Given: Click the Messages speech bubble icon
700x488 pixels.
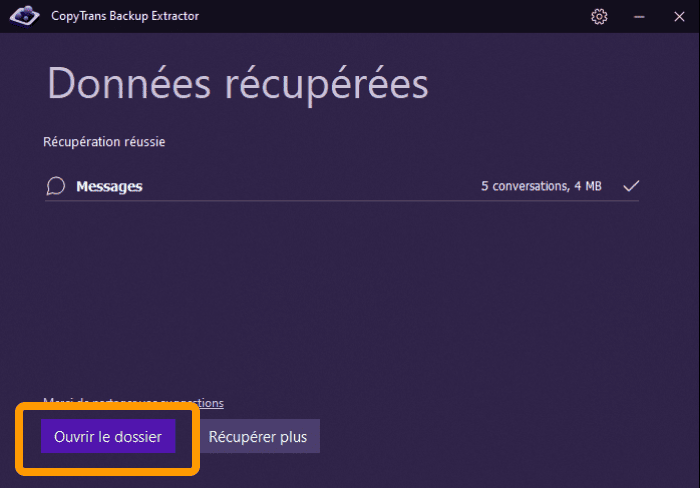Looking at the screenshot, I should 56,186.
